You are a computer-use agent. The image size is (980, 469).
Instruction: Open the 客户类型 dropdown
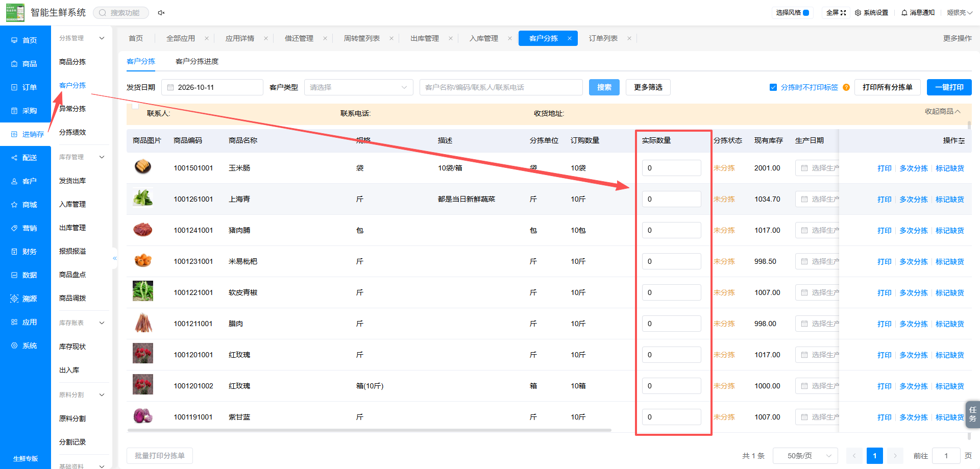pyautogui.click(x=359, y=87)
